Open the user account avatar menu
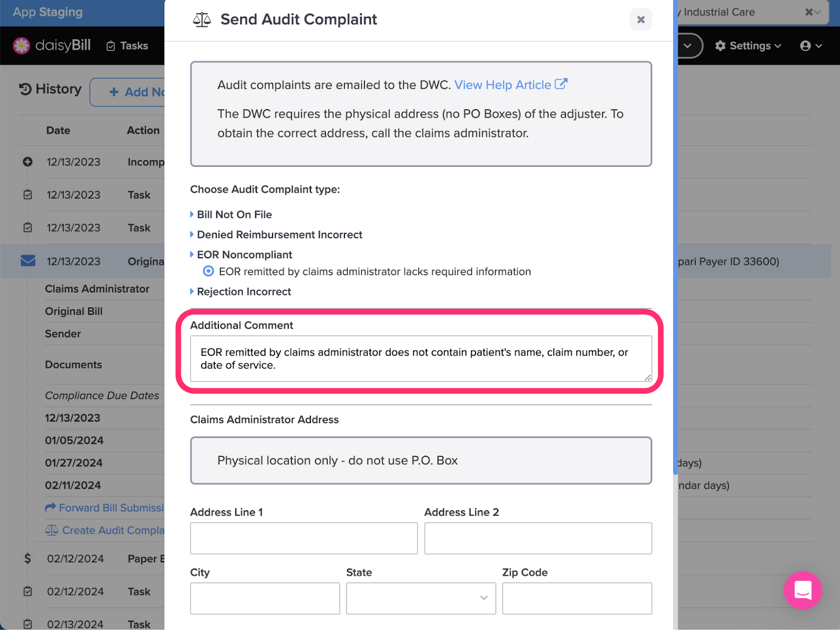Image resolution: width=840 pixels, height=630 pixels. (x=805, y=46)
